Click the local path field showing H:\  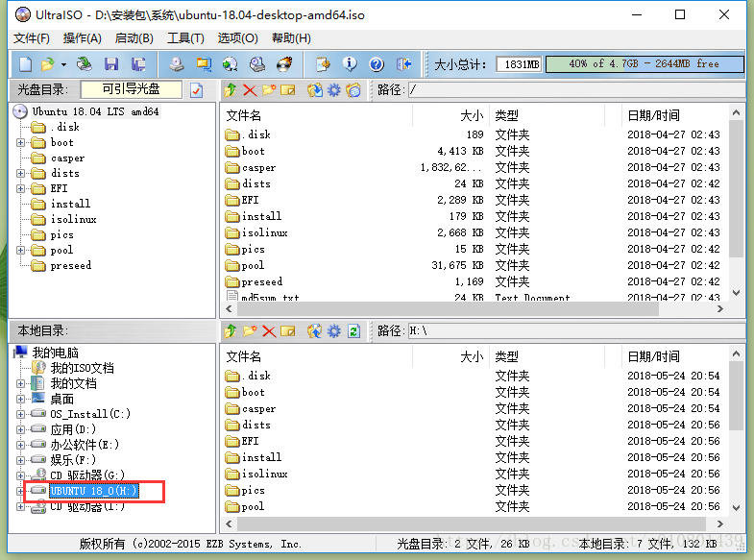(577, 331)
